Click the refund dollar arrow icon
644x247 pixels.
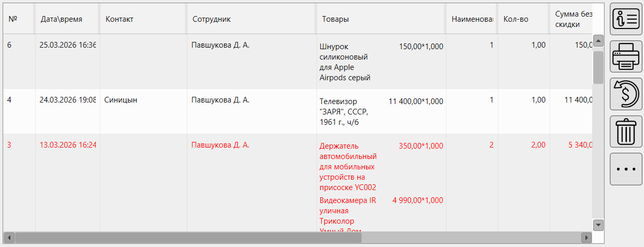coord(626,94)
